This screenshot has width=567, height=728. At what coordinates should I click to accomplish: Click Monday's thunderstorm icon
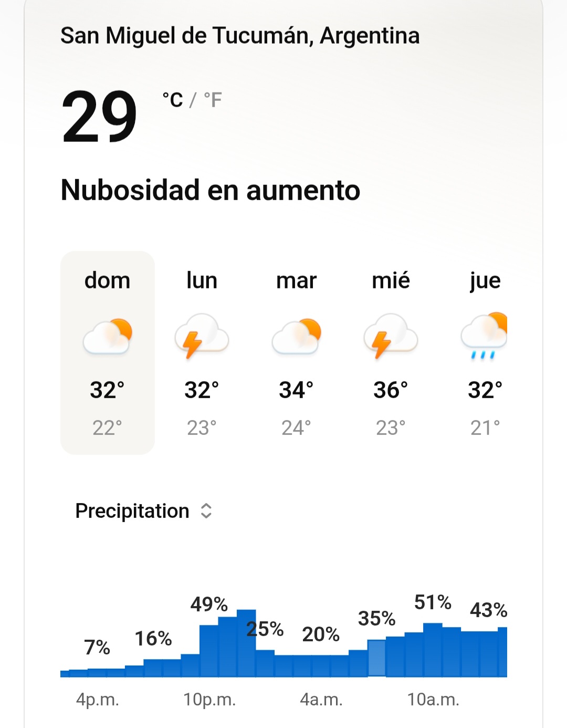coord(202,336)
